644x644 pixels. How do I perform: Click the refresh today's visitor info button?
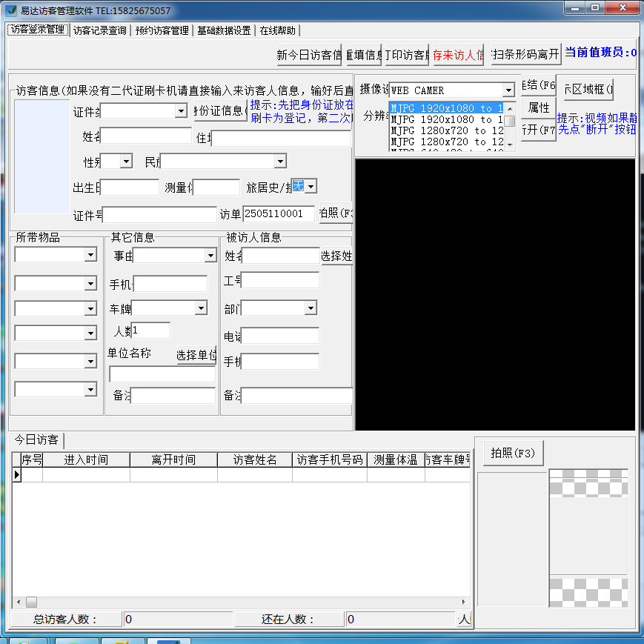click(309, 55)
